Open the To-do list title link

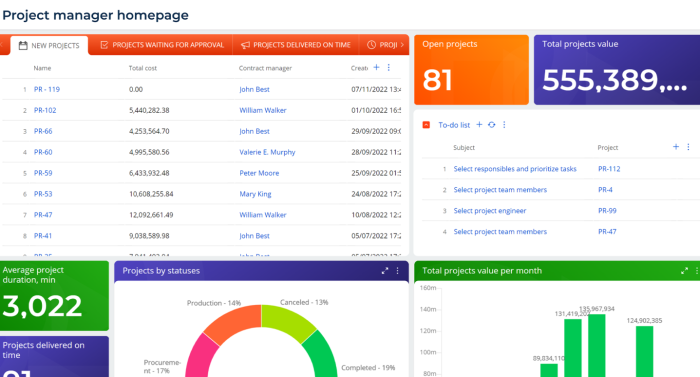pyautogui.click(x=454, y=125)
